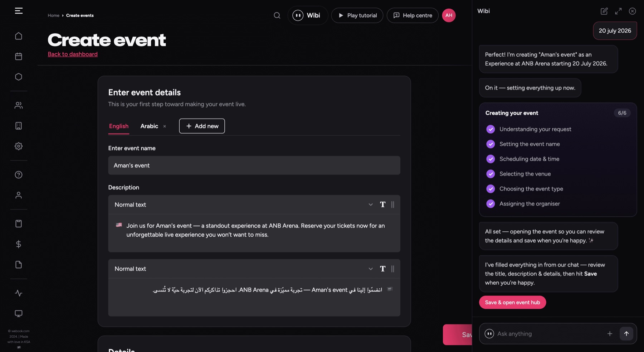Open the Wibi assistant button in header
The height and width of the screenshot is (352, 644).
[x=307, y=15]
